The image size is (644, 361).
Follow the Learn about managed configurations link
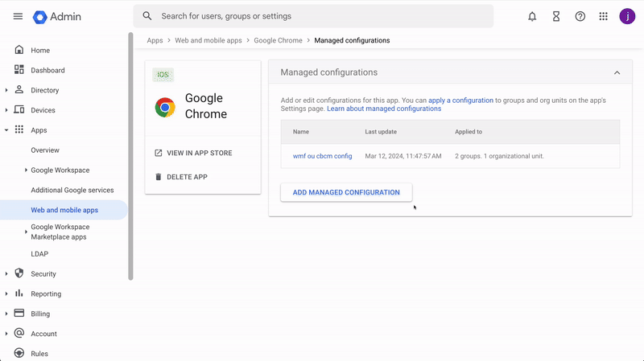pyautogui.click(x=384, y=109)
